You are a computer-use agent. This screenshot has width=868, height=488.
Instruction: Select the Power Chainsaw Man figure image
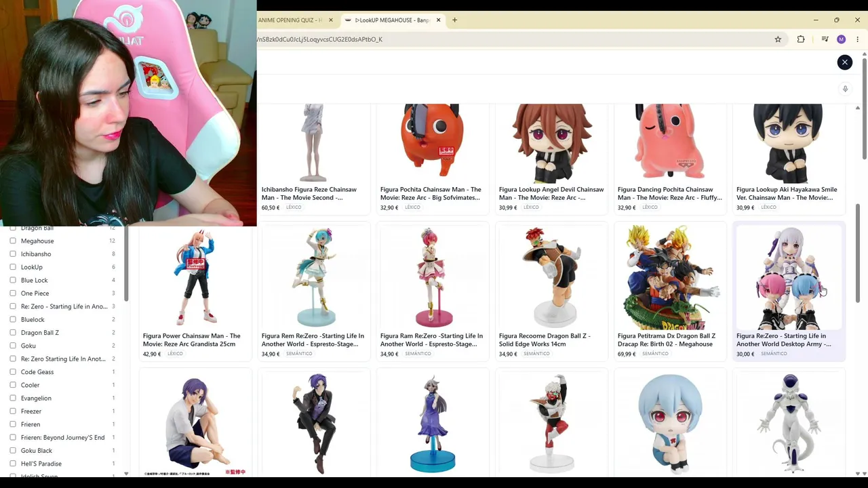[195, 277]
